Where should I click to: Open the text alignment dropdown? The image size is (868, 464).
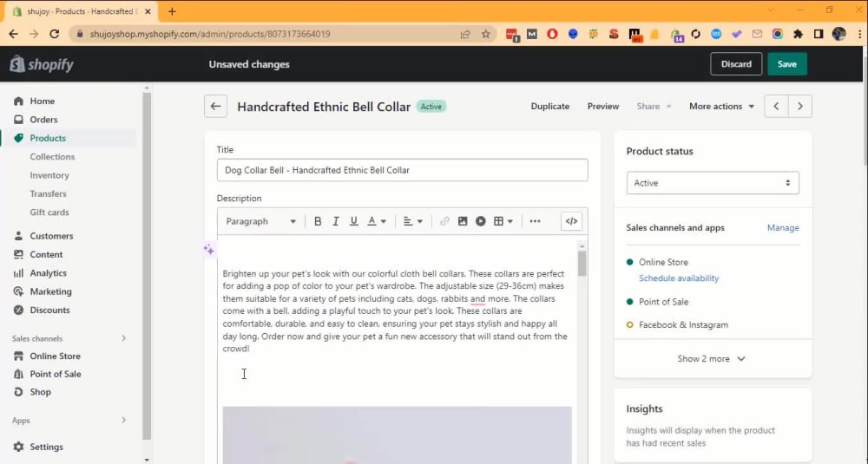coord(412,221)
